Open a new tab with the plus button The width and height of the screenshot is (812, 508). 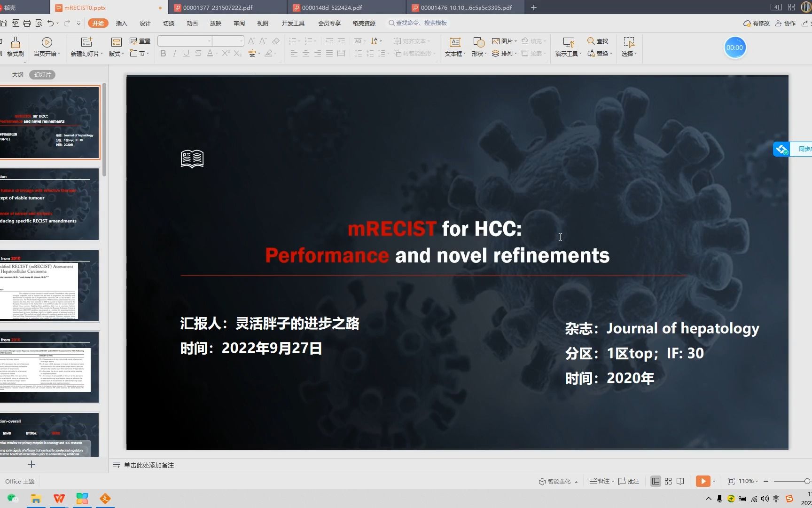[x=534, y=8]
